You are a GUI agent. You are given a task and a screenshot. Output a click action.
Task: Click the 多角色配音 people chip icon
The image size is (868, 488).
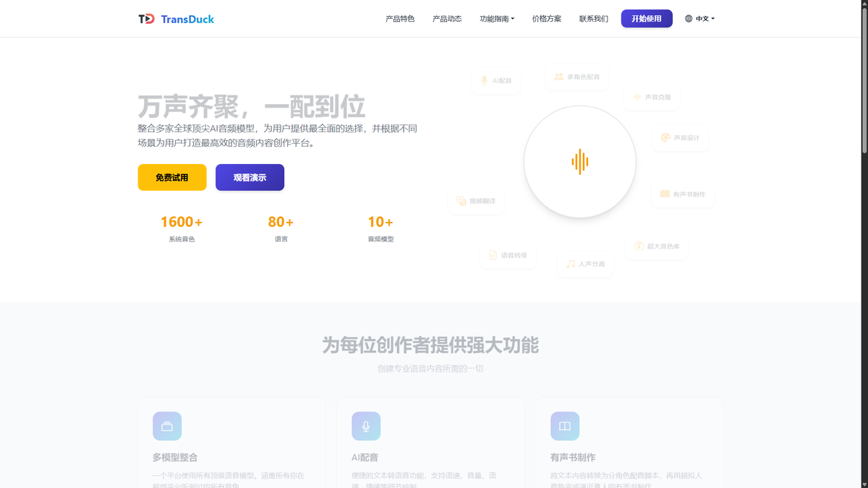[x=559, y=77]
